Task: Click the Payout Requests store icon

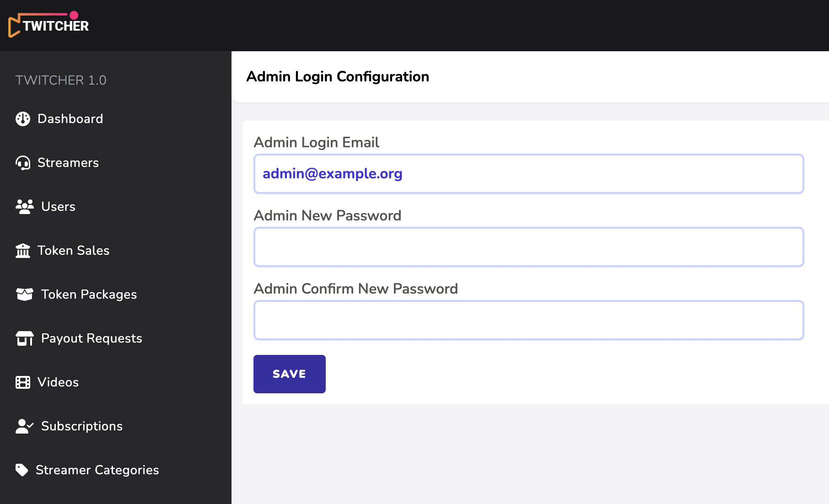Action: [x=25, y=338]
